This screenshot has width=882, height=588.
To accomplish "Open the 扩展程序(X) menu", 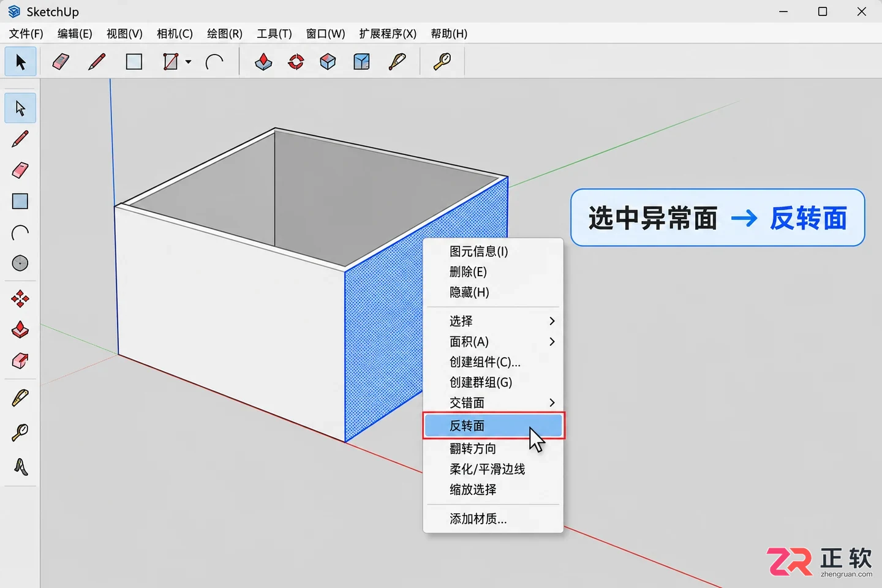I will coord(388,34).
